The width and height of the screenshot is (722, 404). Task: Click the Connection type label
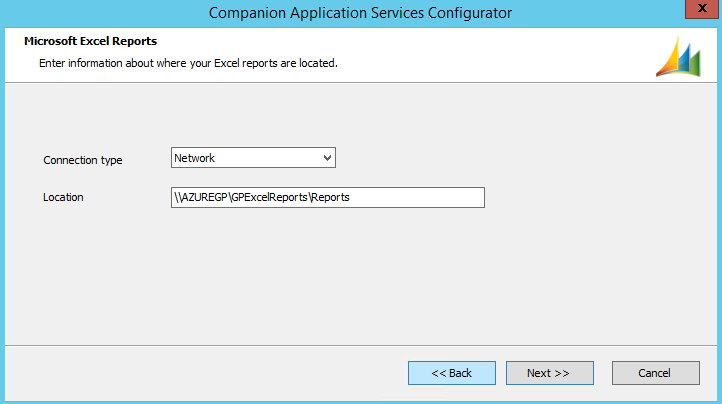83,160
